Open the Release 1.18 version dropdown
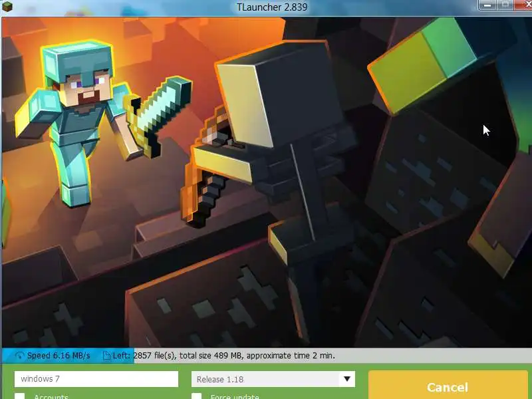The height and width of the screenshot is (399, 532). pos(273,379)
